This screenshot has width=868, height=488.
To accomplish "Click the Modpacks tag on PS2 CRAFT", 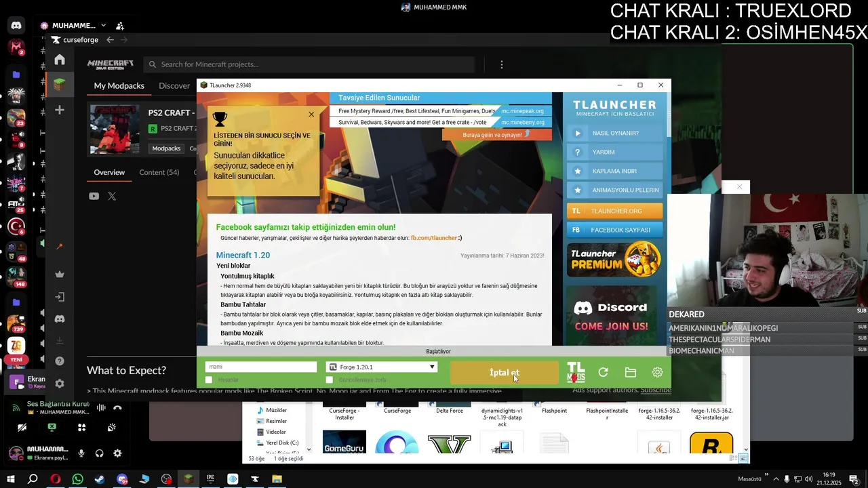I will (166, 148).
